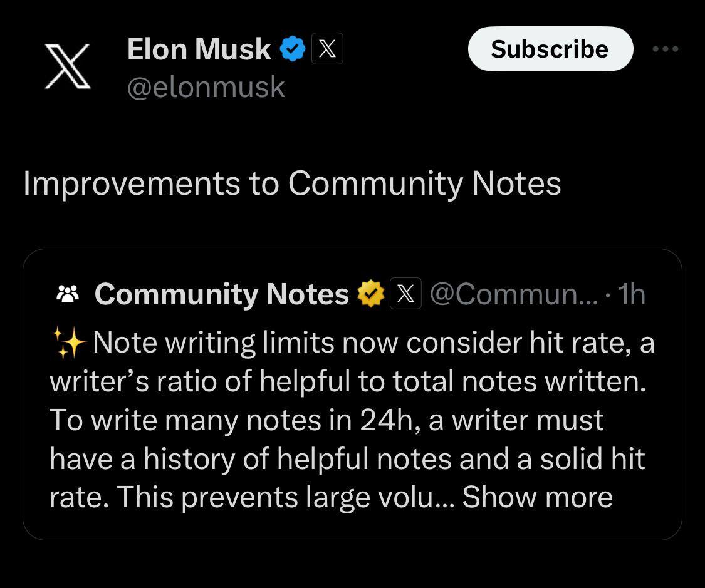Click the truncated @Commun... handle
Viewport: 705px width, 588px height.
point(514,294)
